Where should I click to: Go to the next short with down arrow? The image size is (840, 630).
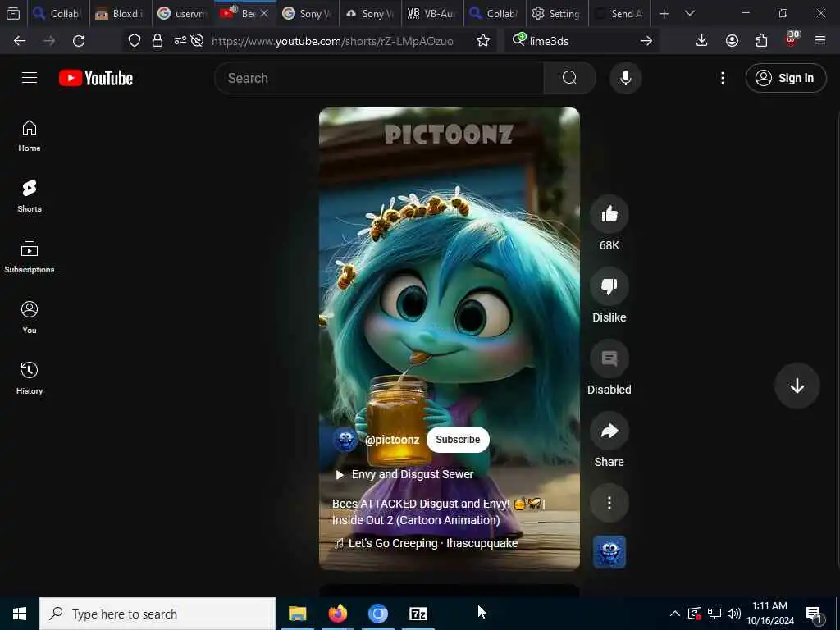tap(797, 386)
